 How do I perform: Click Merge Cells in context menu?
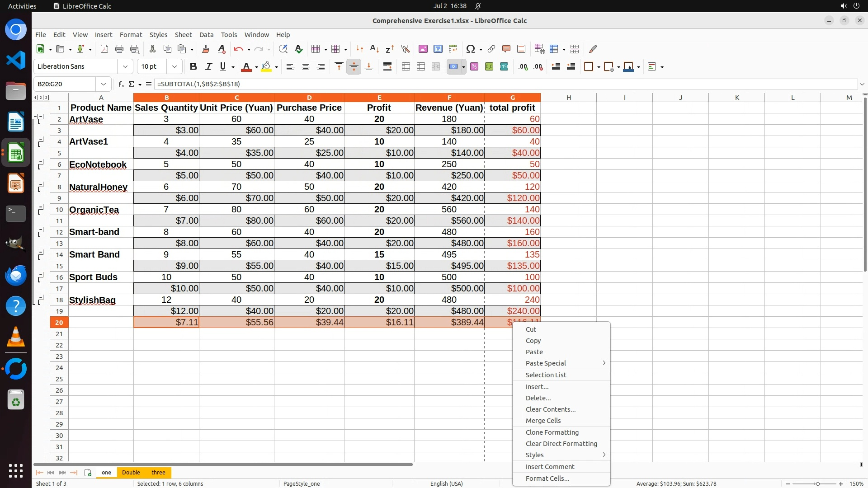pyautogui.click(x=543, y=420)
